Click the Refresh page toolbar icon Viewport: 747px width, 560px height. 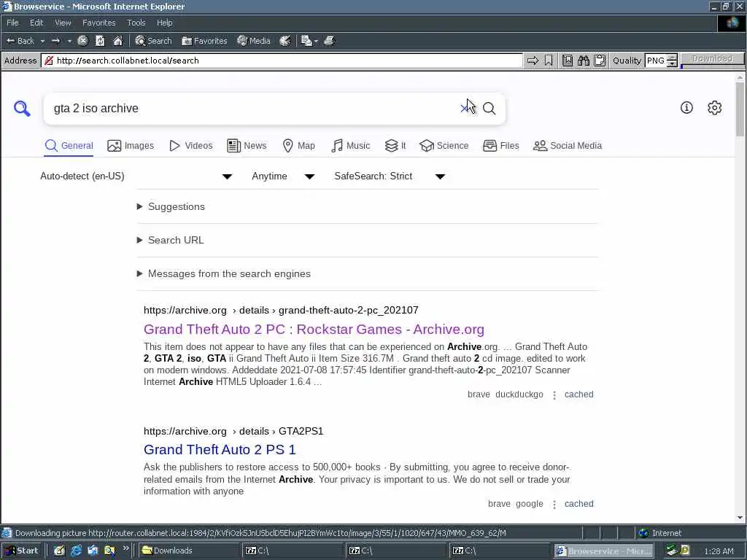click(x=100, y=41)
